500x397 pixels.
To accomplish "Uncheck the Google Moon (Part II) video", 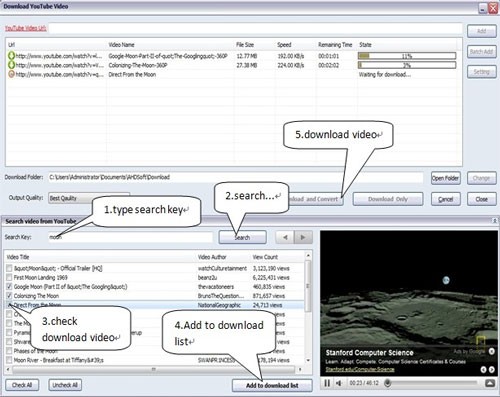I will tap(9, 286).
